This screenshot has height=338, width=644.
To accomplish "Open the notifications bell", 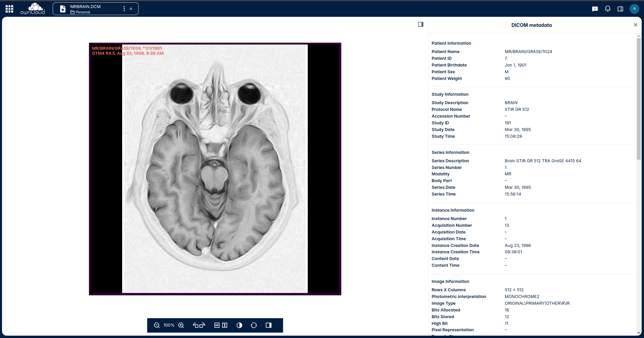I will click(608, 9).
